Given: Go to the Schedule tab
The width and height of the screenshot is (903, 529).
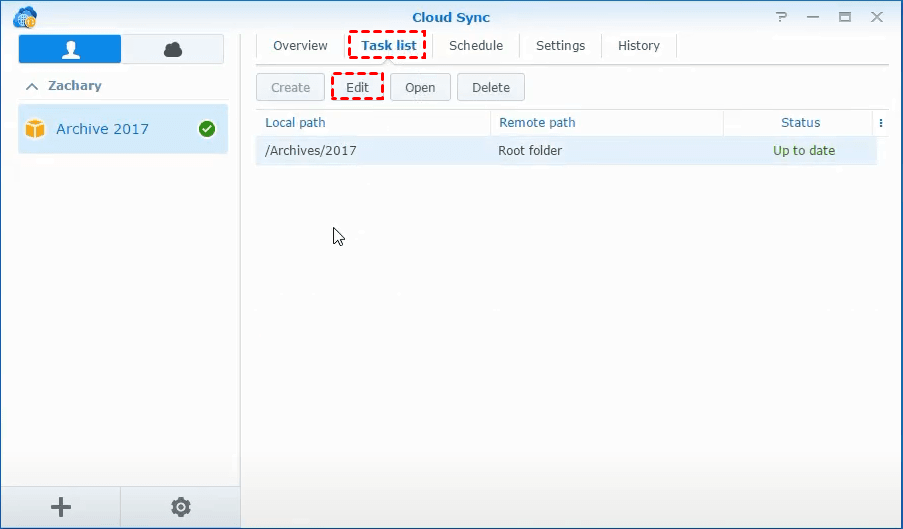Looking at the screenshot, I should coord(476,45).
